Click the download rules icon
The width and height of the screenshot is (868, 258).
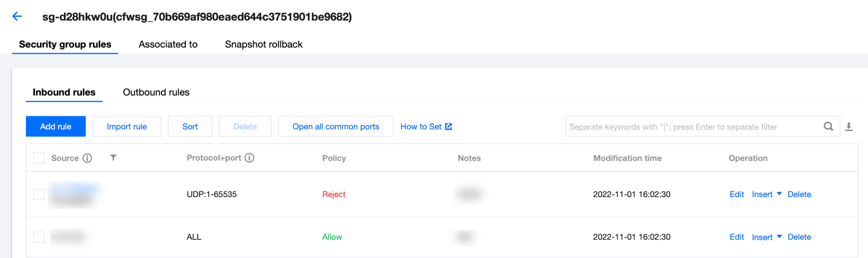point(849,126)
